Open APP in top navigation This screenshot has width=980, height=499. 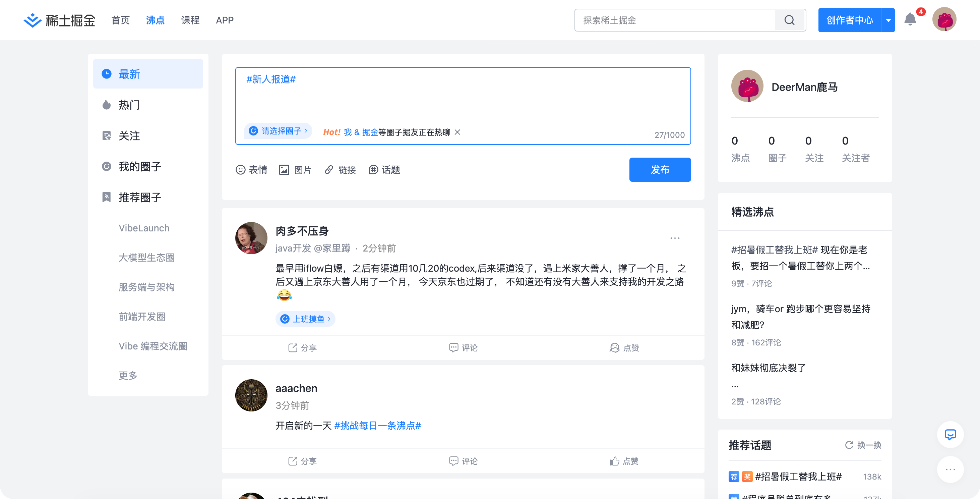(x=225, y=20)
